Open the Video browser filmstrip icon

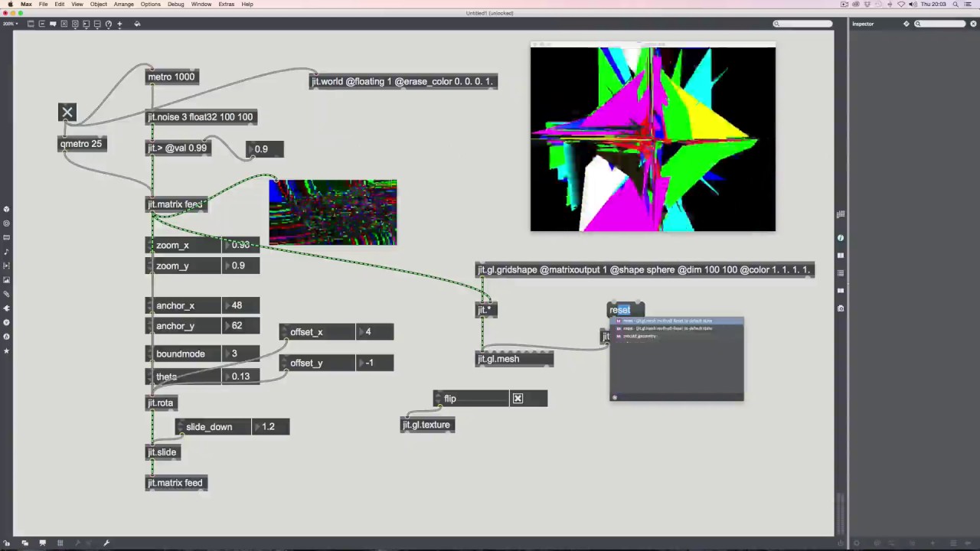(x=7, y=266)
